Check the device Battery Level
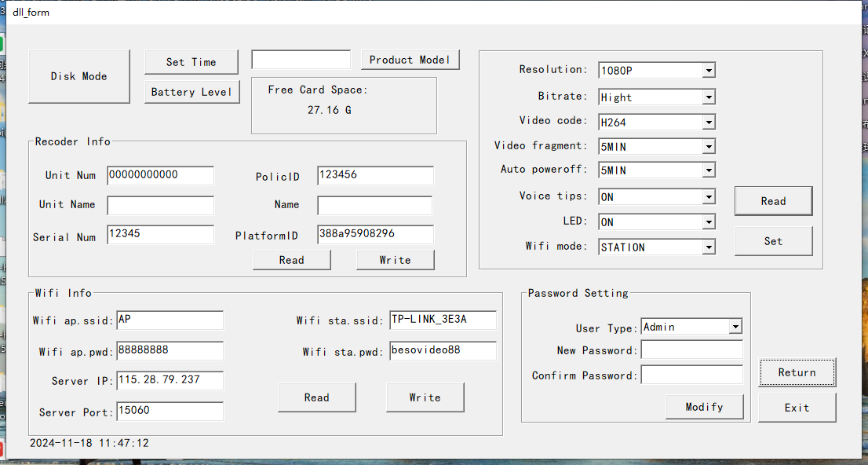This screenshot has width=868, height=465. [191, 92]
